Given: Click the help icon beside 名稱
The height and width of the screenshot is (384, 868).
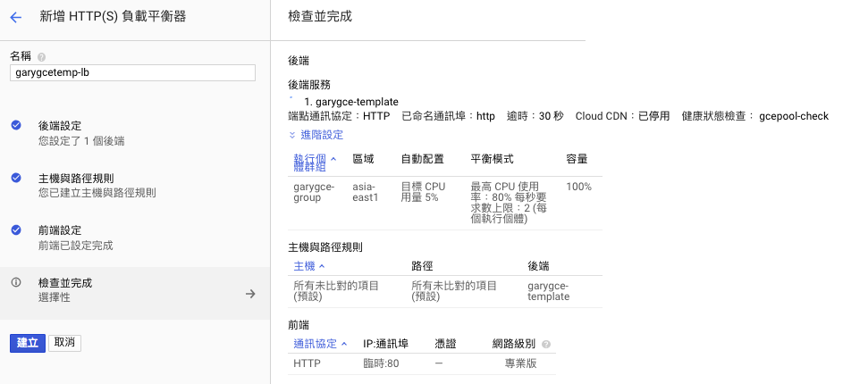Looking at the screenshot, I should (42, 56).
